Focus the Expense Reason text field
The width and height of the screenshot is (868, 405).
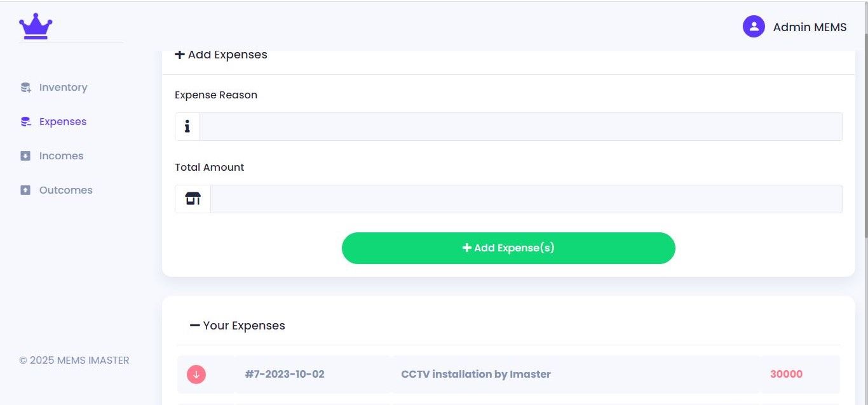(x=520, y=127)
